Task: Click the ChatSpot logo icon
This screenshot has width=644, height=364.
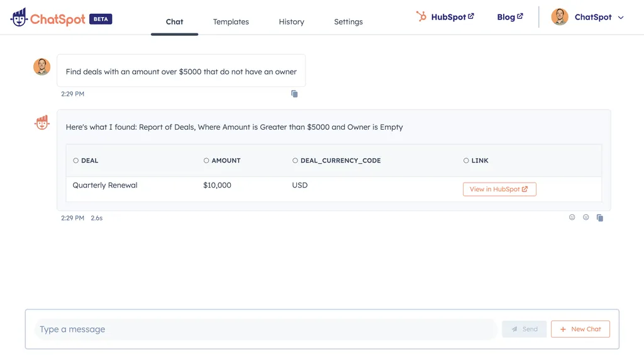Action: 19,18
